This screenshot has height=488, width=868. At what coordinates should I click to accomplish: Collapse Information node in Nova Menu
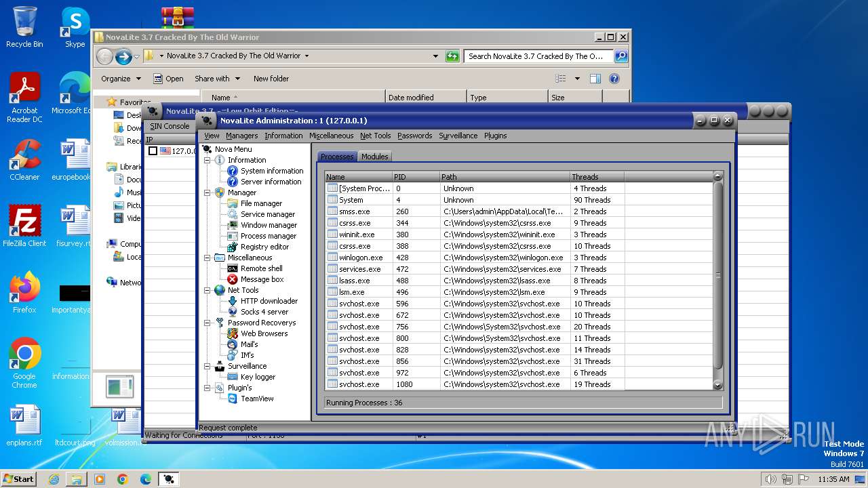[x=208, y=160]
